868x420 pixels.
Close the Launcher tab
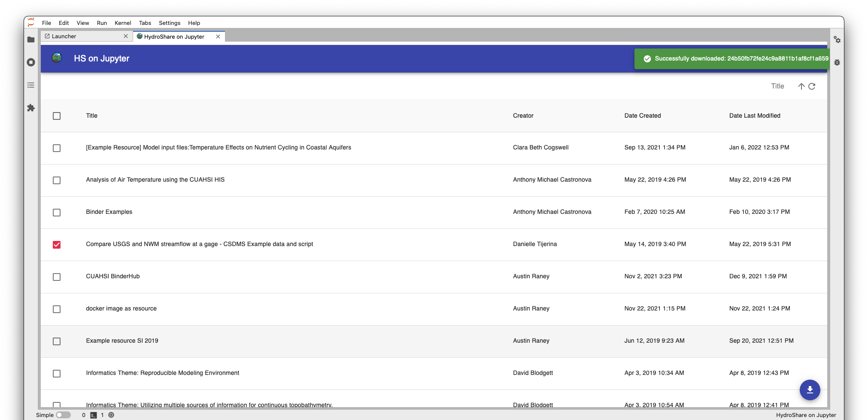(x=126, y=36)
